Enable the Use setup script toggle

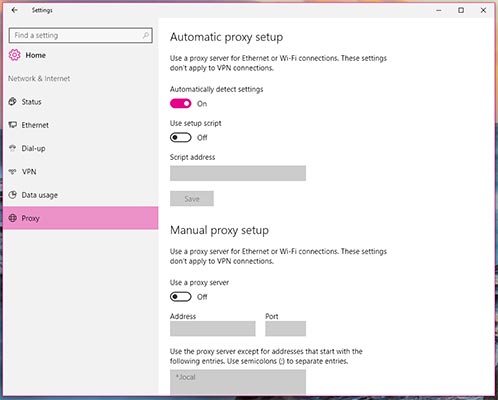pyautogui.click(x=180, y=137)
